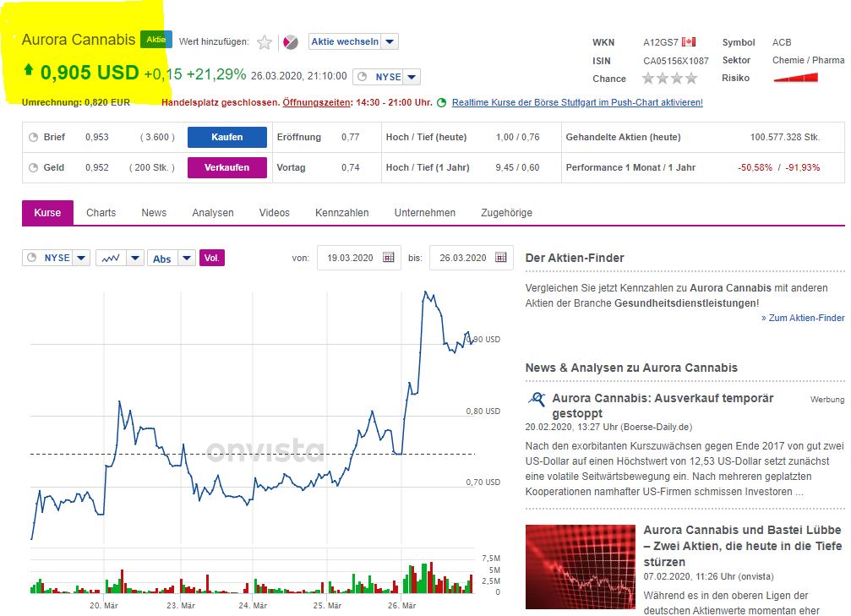Click the purple Verkaufen button
This screenshot has height=616, width=851.
226,167
